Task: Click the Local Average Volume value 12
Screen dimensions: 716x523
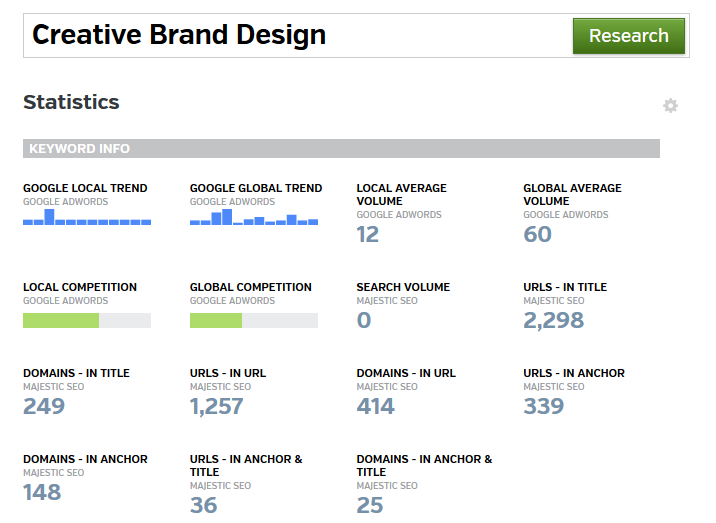Action: tap(368, 234)
